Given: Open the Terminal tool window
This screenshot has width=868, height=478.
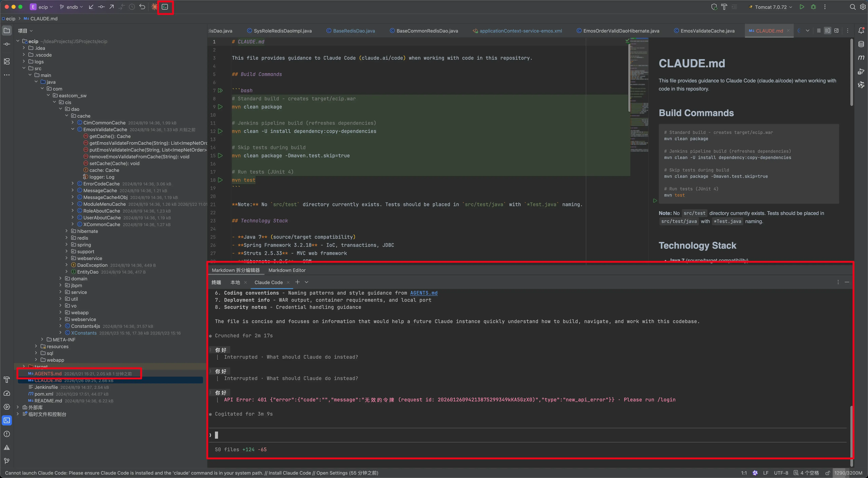Looking at the screenshot, I should click(7, 420).
